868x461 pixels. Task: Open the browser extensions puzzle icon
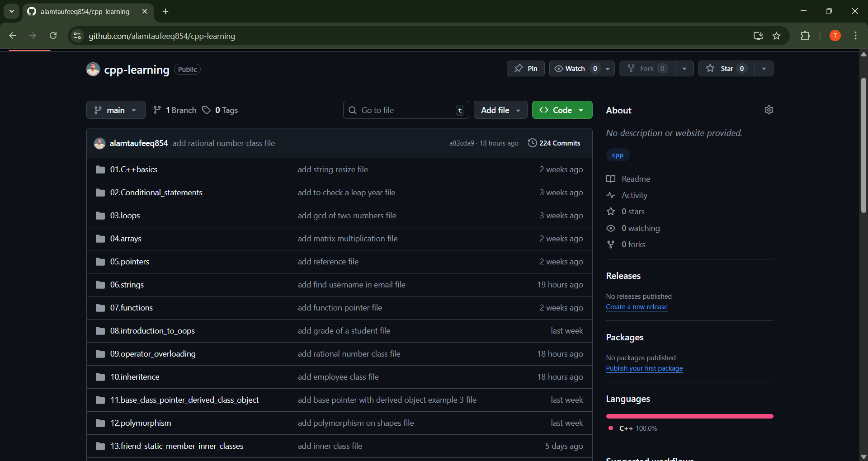pos(805,36)
